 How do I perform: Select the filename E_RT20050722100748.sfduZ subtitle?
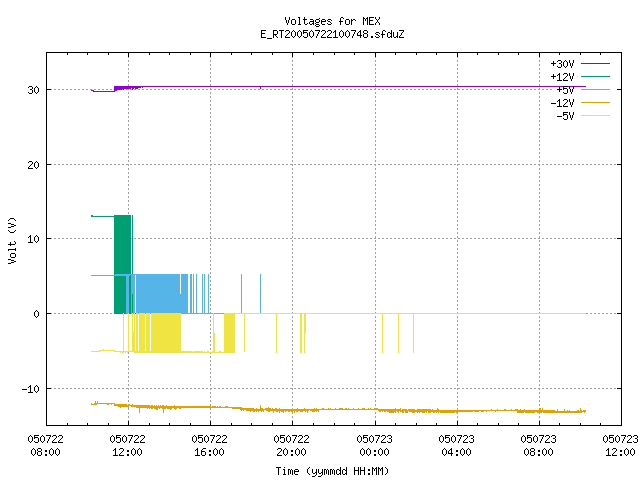332,34
